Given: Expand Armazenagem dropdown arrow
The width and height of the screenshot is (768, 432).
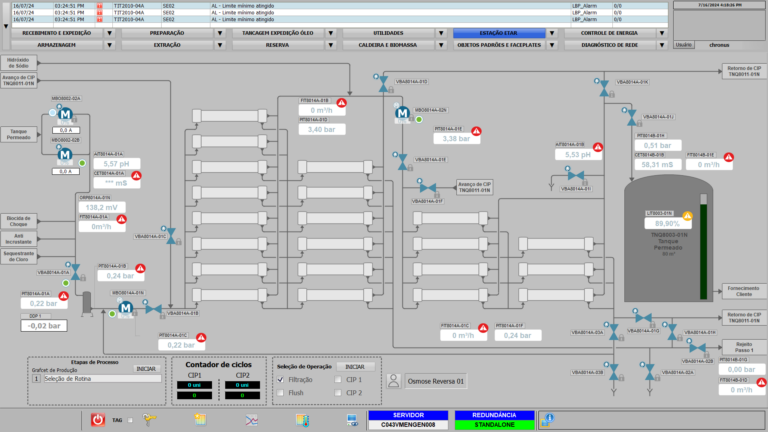Looking at the screenshot, I should (x=110, y=45).
